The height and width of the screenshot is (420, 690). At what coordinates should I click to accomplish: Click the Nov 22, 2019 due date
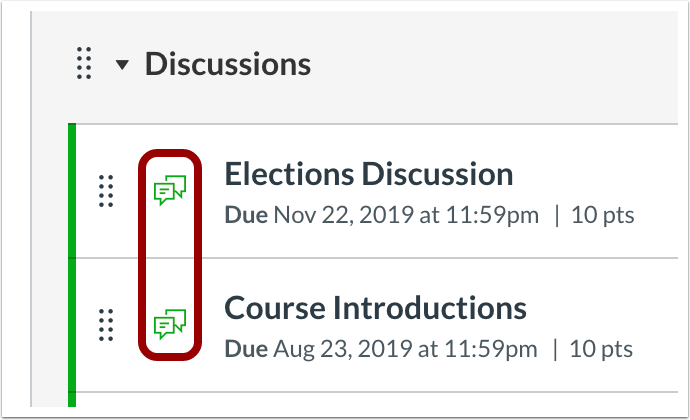tap(406, 215)
